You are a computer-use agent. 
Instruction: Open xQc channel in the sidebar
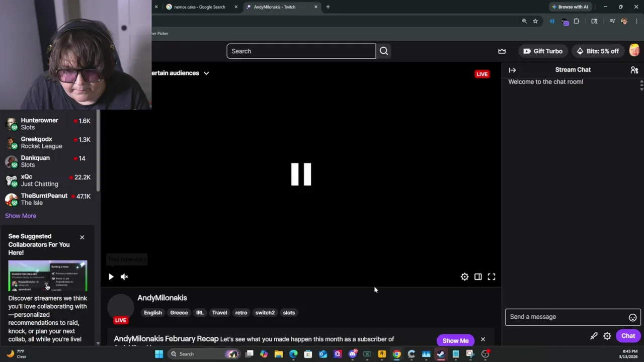(x=48, y=180)
